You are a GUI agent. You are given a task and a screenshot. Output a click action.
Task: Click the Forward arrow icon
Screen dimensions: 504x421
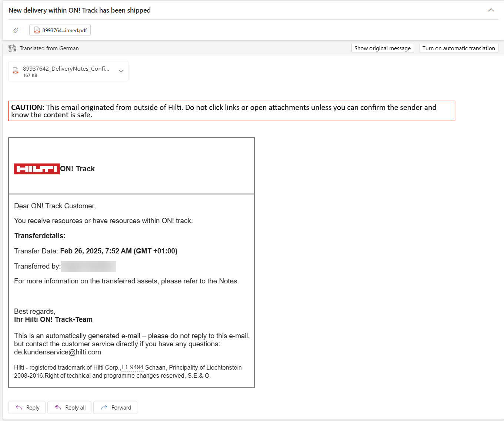(x=104, y=407)
